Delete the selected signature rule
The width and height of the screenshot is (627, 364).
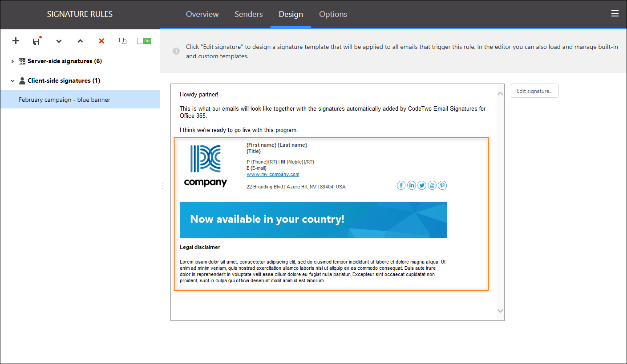101,41
